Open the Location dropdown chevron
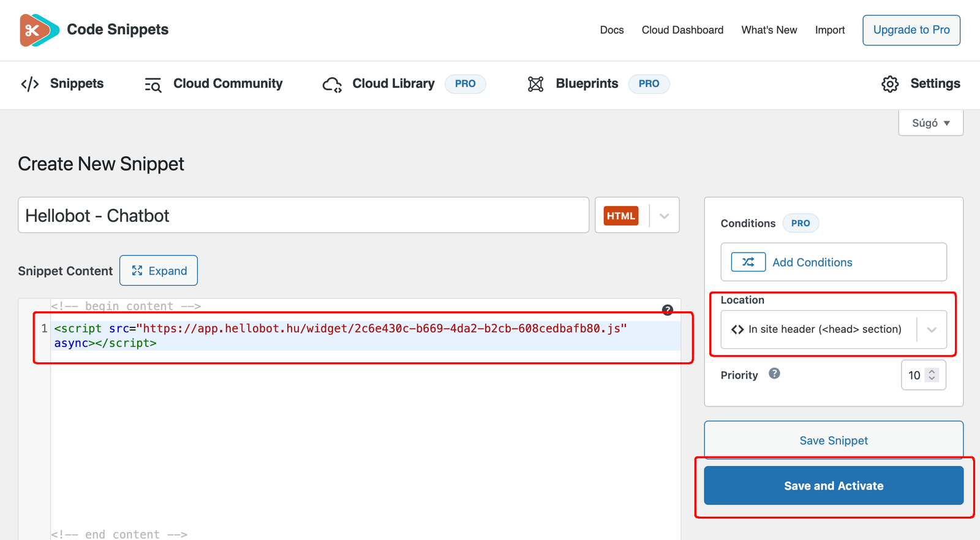The image size is (980, 540). tap(932, 330)
